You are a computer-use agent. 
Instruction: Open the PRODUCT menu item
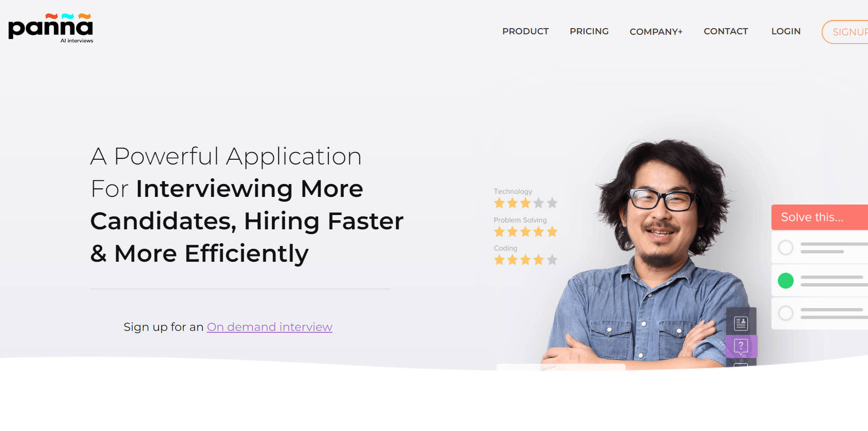[525, 31]
